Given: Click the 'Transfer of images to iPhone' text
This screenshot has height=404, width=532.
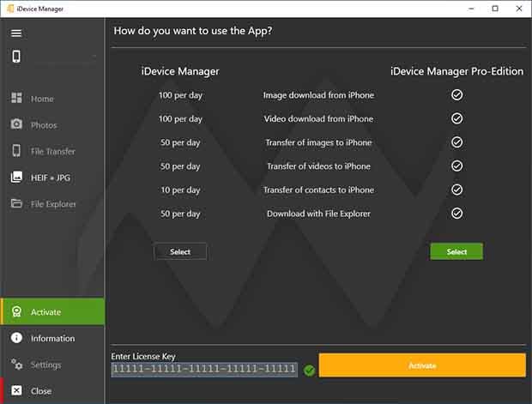Looking at the screenshot, I should pyautogui.click(x=318, y=142).
